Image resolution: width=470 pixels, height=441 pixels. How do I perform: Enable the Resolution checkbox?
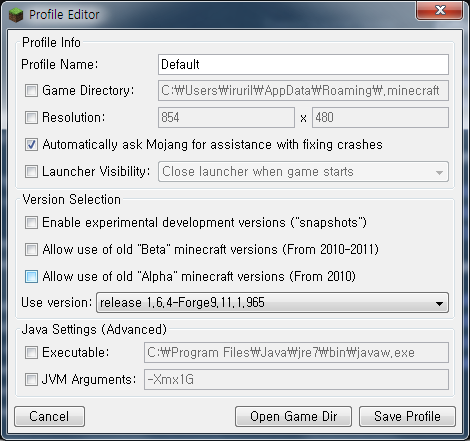[31, 117]
